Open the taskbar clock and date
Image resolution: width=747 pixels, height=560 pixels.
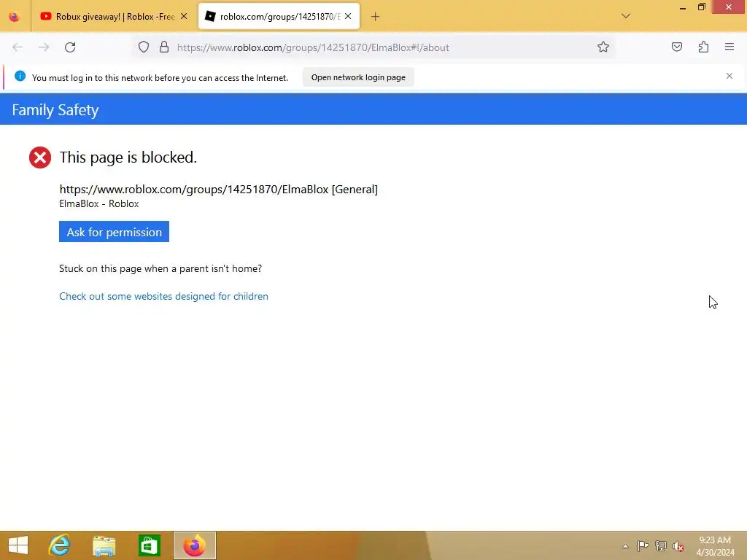(x=715, y=546)
